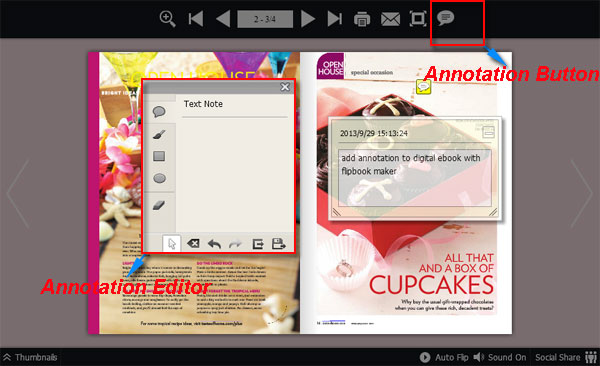This screenshot has width=600, height=366.
Task: Go to the previous page
Action: (x=223, y=19)
